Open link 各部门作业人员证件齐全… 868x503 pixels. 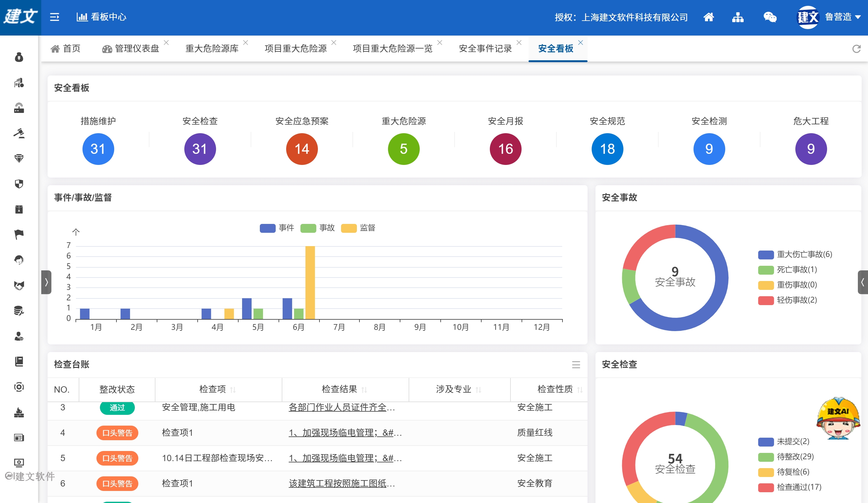pos(342,407)
